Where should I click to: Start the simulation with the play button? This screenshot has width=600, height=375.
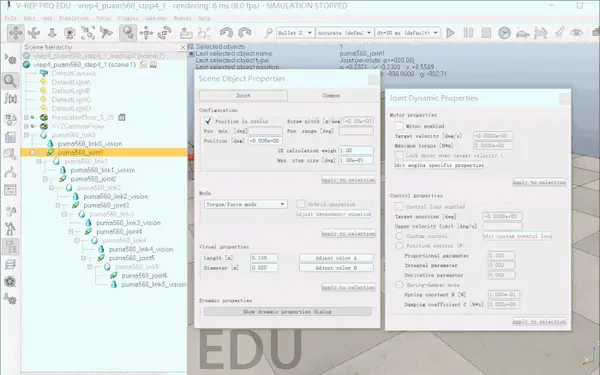pyautogui.click(x=450, y=33)
